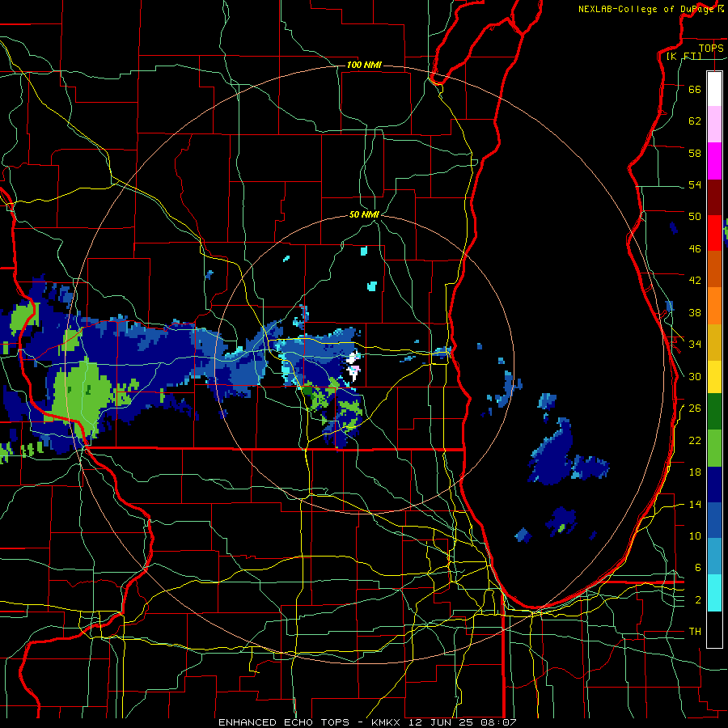Click the dark red 54 kft legend swatch
The height and width of the screenshot is (728, 728).
(714, 197)
